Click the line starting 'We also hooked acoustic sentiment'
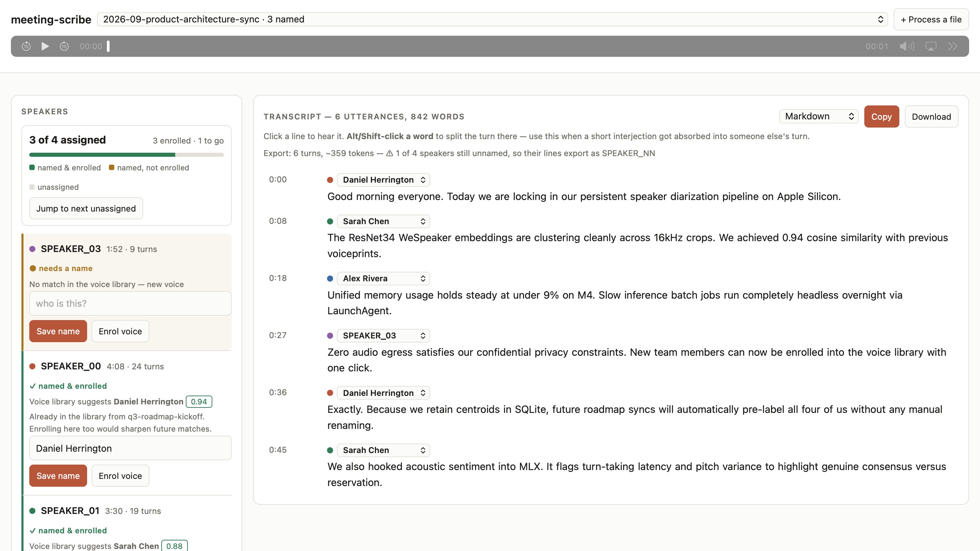Image resolution: width=980 pixels, height=551 pixels. coord(637,474)
